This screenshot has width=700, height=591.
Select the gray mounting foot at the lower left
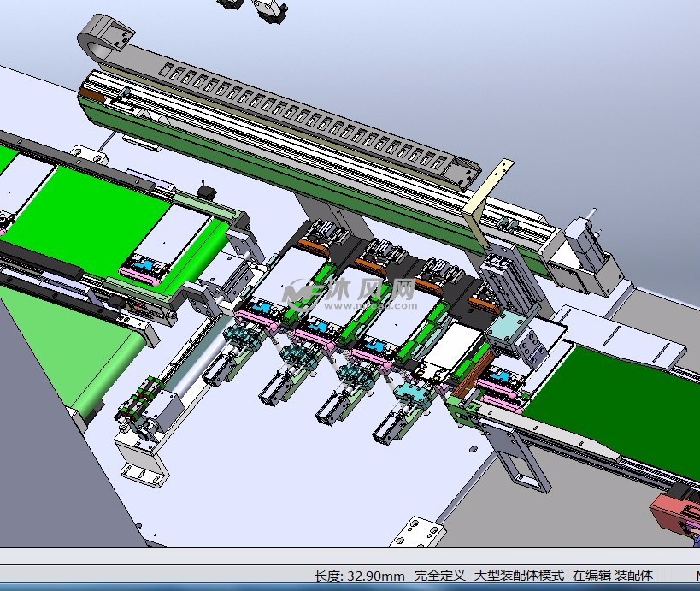141,462
